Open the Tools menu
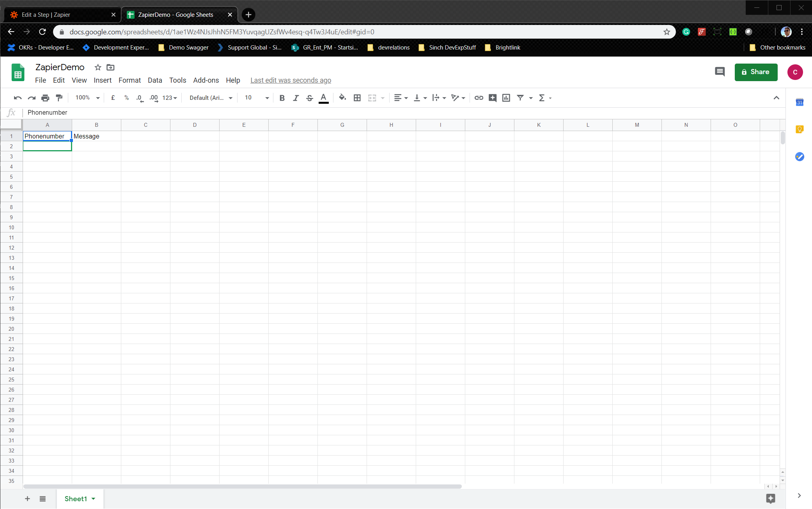This screenshot has width=812, height=509. click(x=177, y=80)
